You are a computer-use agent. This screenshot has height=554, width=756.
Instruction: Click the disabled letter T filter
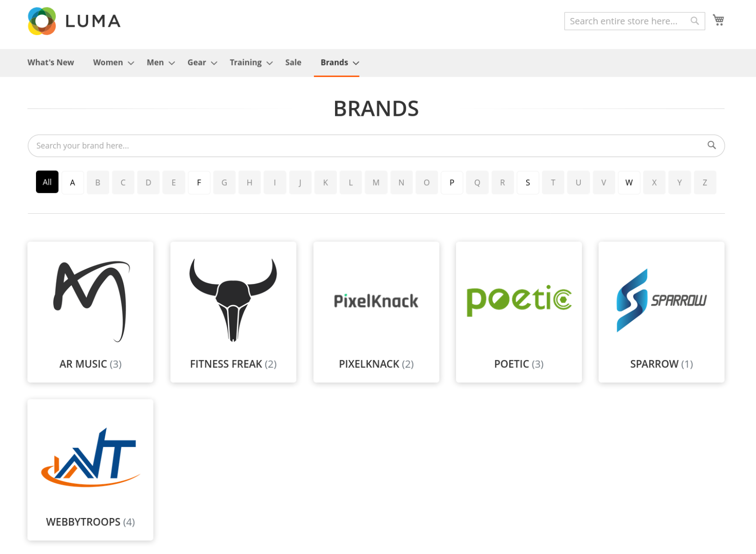553,182
